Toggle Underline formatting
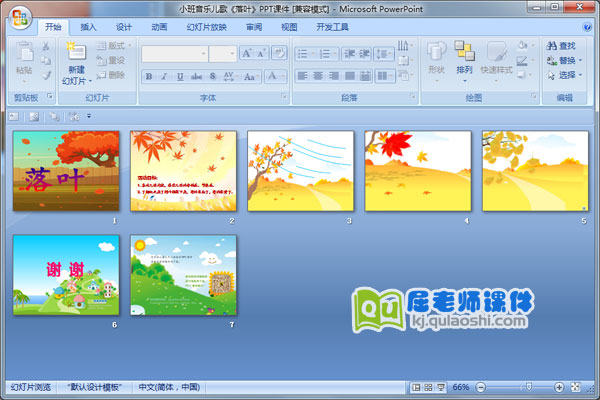This screenshot has height=400, width=600. click(180, 76)
